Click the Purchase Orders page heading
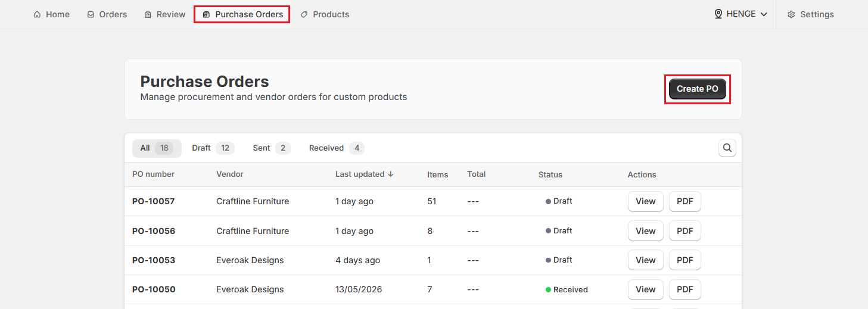868x309 pixels. click(x=204, y=82)
